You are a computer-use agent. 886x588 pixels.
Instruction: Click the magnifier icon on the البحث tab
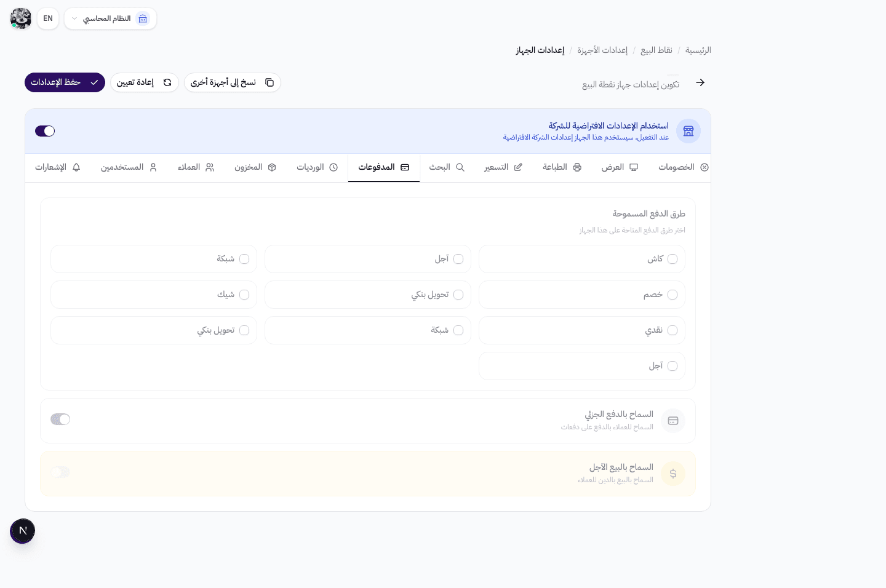tap(460, 167)
